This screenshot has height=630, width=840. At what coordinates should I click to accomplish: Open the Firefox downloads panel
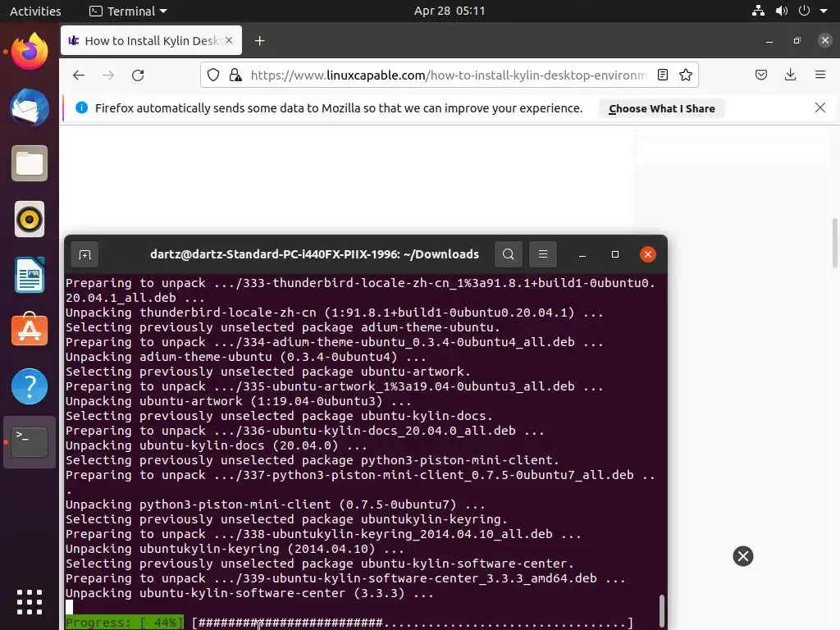790,75
